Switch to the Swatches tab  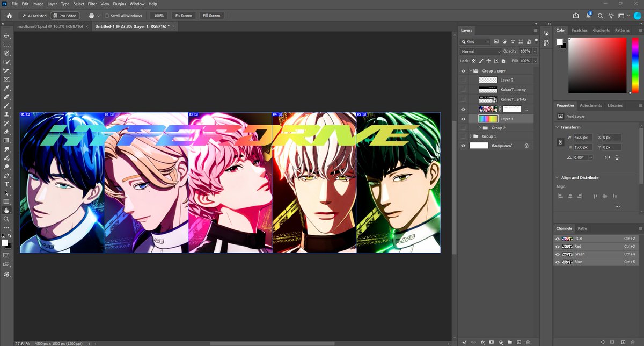coord(580,30)
